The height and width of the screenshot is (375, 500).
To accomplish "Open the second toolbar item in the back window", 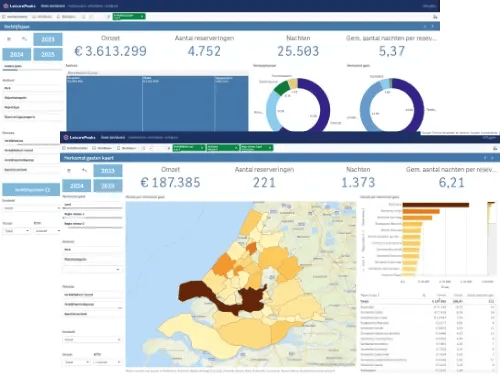I will pos(42,16).
